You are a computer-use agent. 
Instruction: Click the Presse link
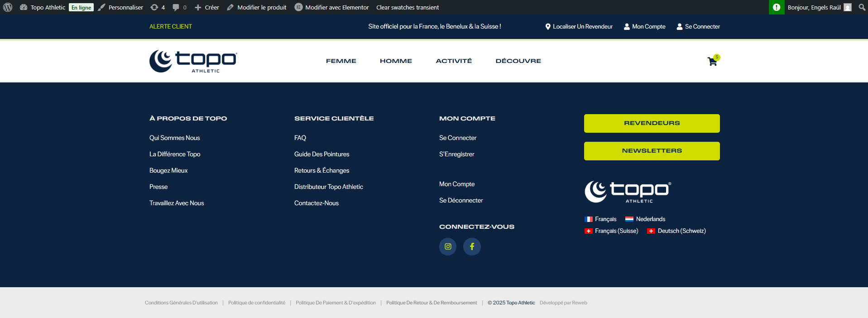pos(158,187)
